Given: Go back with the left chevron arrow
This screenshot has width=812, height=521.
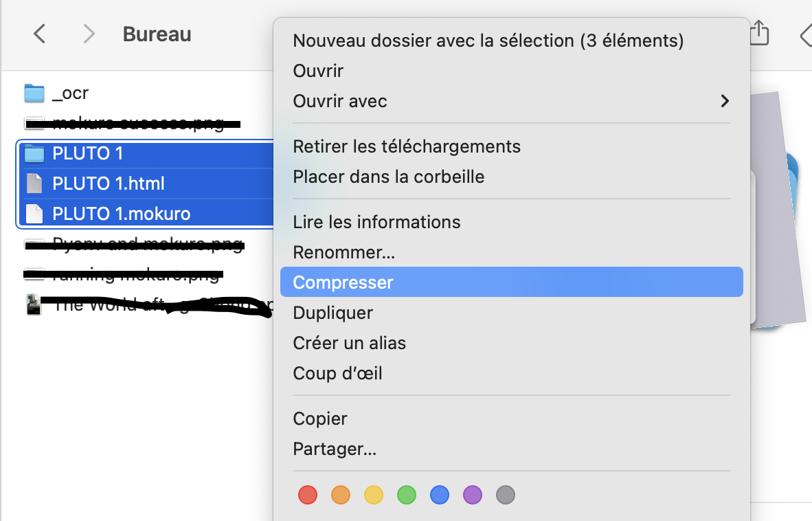Looking at the screenshot, I should point(39,34).
